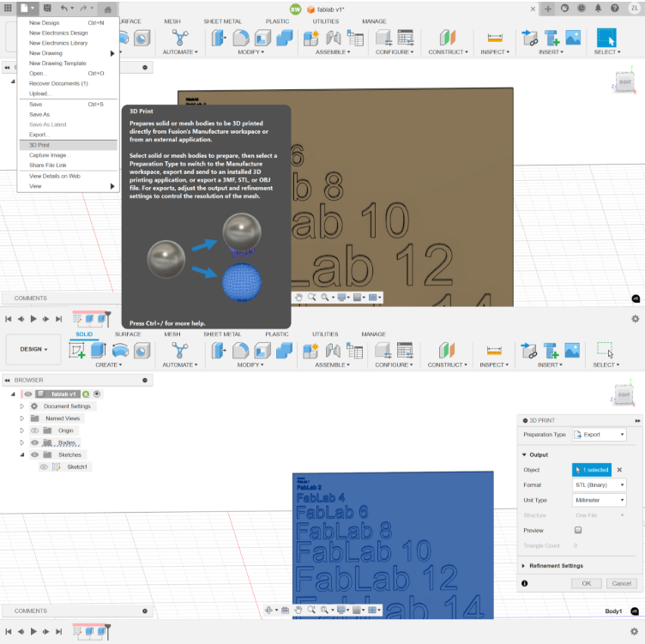The height and width of the screenshot is (644, 645).
Task: Select the Hole tool in lower toolbar
Action: [x=142, y=351]
